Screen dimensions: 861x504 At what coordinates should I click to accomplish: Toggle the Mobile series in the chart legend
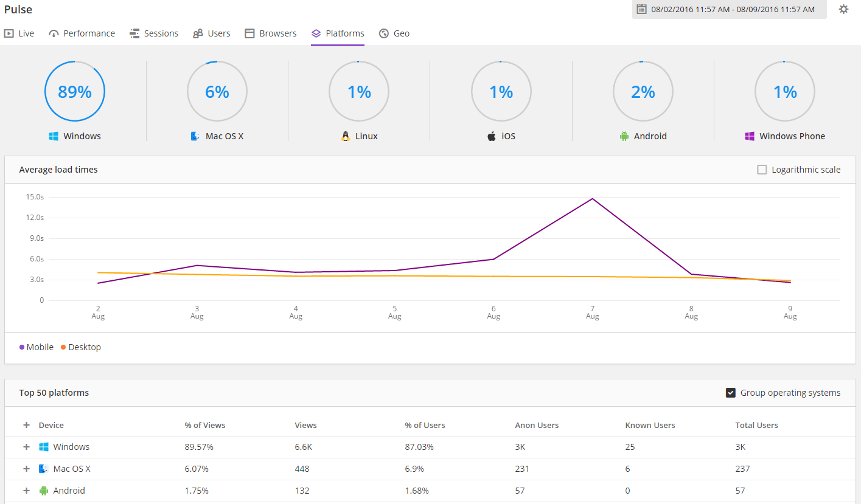pyautogui.click(x=37, y=347)
